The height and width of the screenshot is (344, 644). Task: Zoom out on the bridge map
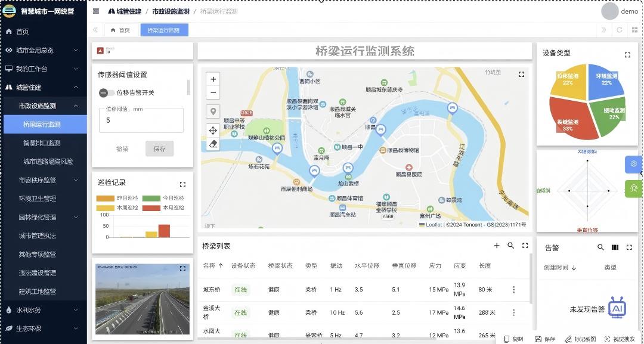(213, 92)
